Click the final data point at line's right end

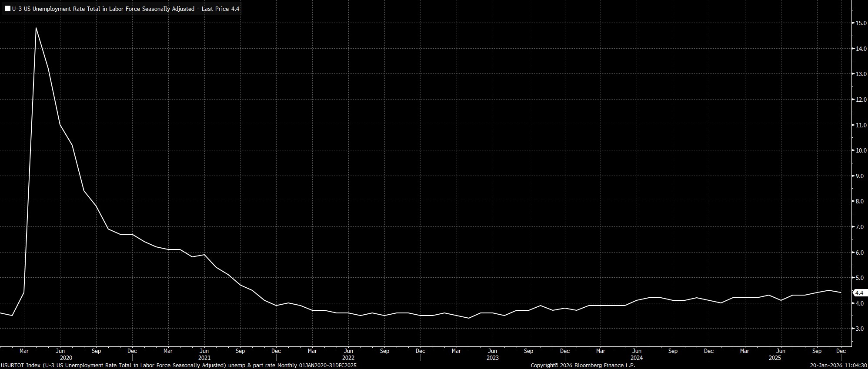tap(841, 293)
